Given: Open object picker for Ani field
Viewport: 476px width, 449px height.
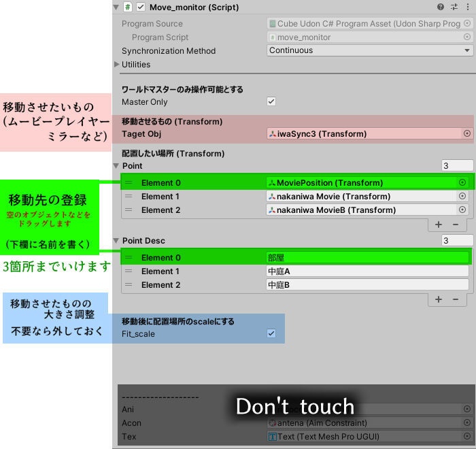Looking at the screenshot, I should click(x=467, y=409).
